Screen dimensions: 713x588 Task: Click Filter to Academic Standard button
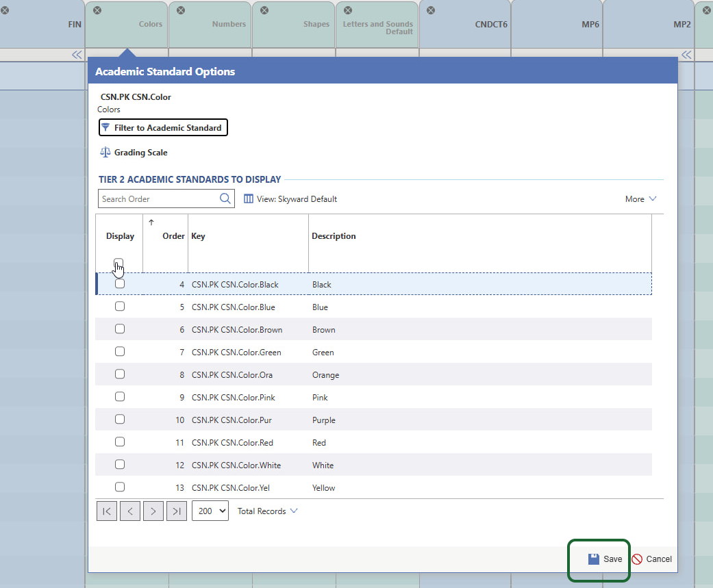point(163,128)
